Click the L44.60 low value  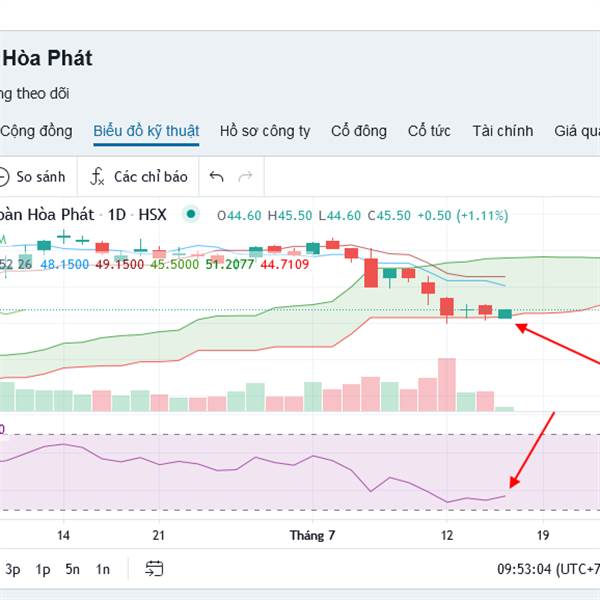click(340, 215)
